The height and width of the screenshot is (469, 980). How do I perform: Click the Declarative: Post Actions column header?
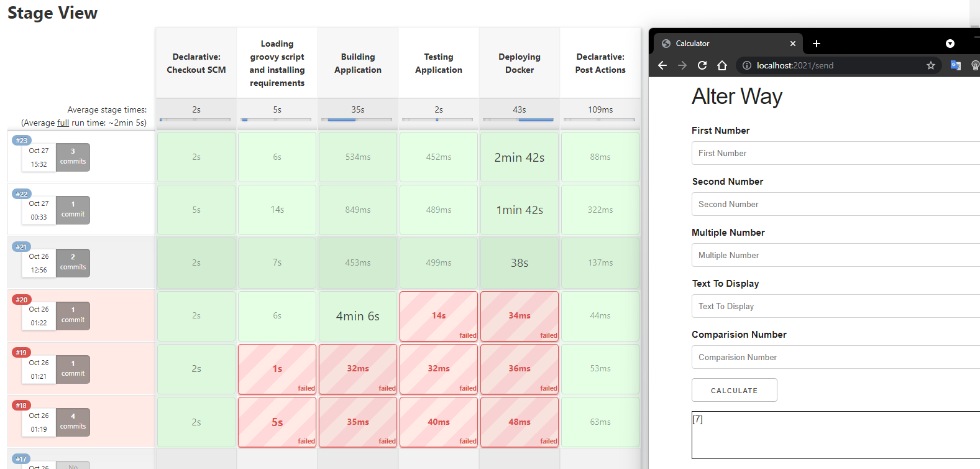click(600, 63)
